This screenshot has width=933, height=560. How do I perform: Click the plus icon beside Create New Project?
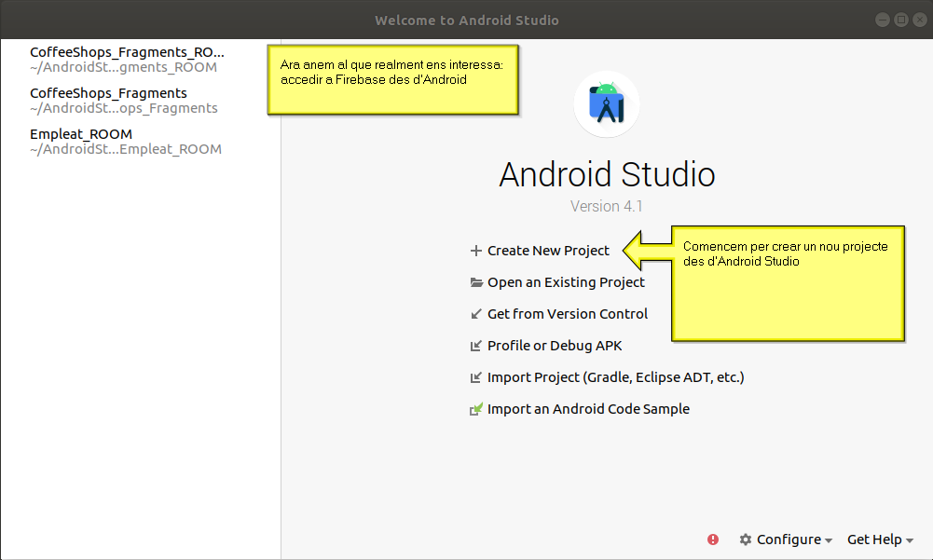pyautogui.click(x=475, y=251)
